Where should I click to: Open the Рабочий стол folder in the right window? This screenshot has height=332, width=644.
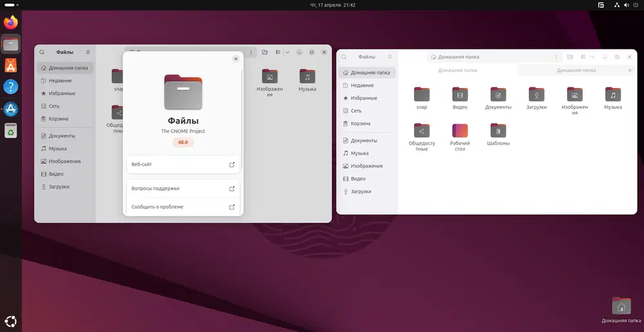[460, 137]
